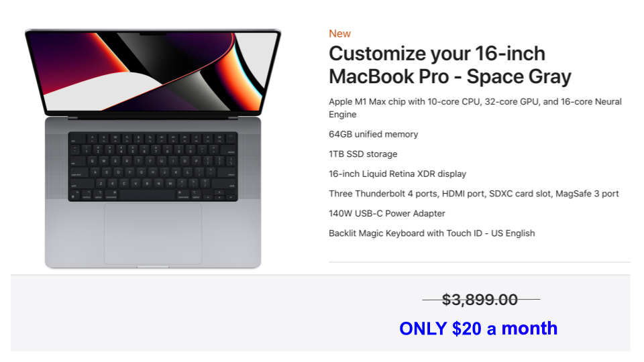Click the 'Space Gray' text in the title

coord(519,76)
